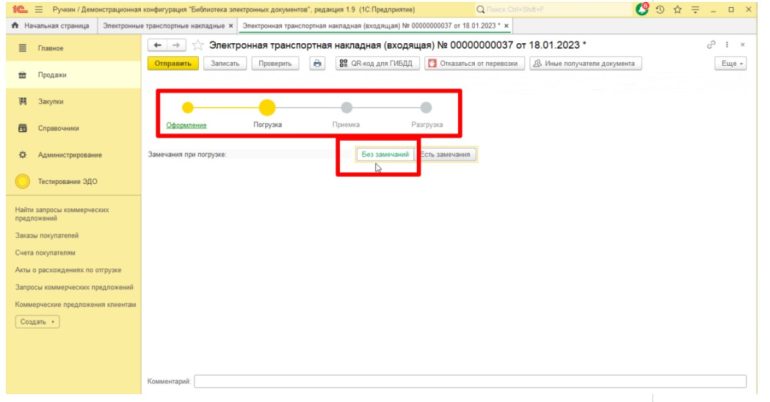
Task: Click the global search field
Action: pos(553,9)
